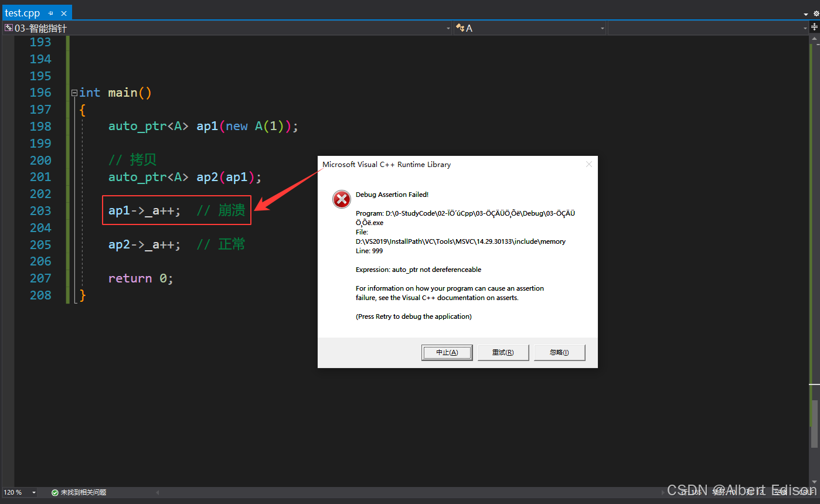Click the include\memory file path text
Image resolution: width=820 pixels, height=504 pixels.
[x=461, y=241]
